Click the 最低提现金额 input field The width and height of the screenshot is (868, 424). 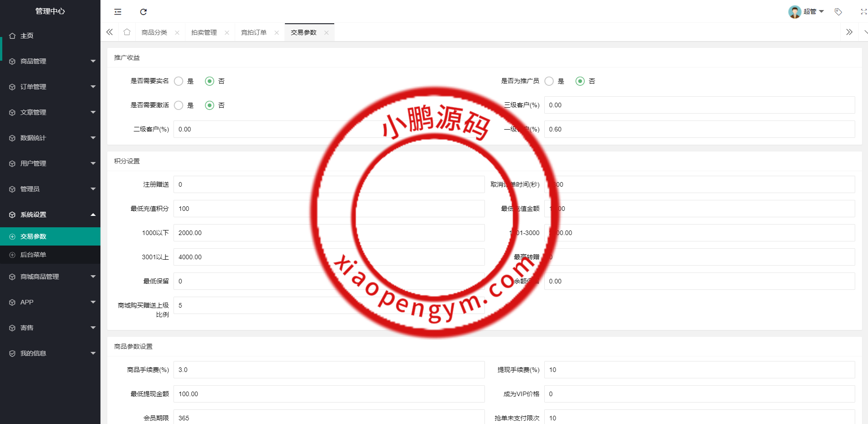(329, 394)
